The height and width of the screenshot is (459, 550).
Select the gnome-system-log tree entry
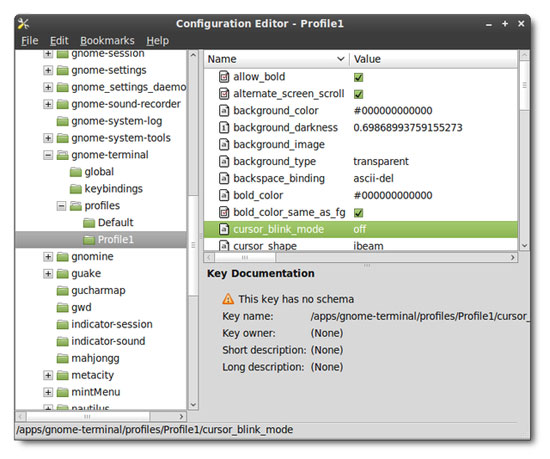click(116, 121)
